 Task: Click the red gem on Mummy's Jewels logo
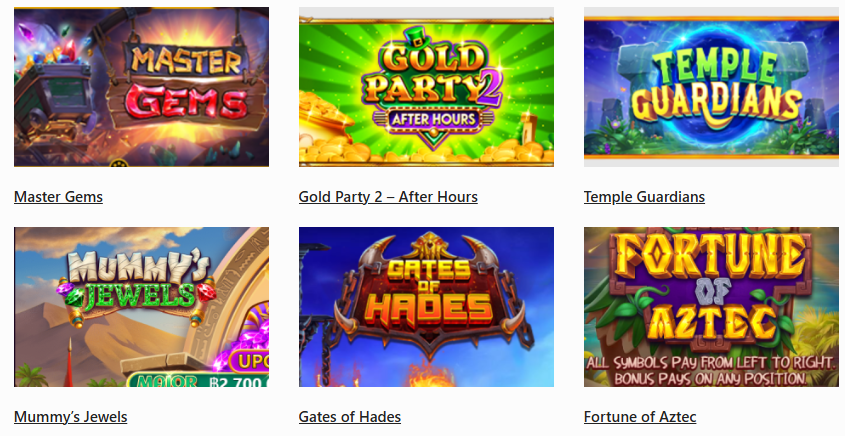point(206,292)
